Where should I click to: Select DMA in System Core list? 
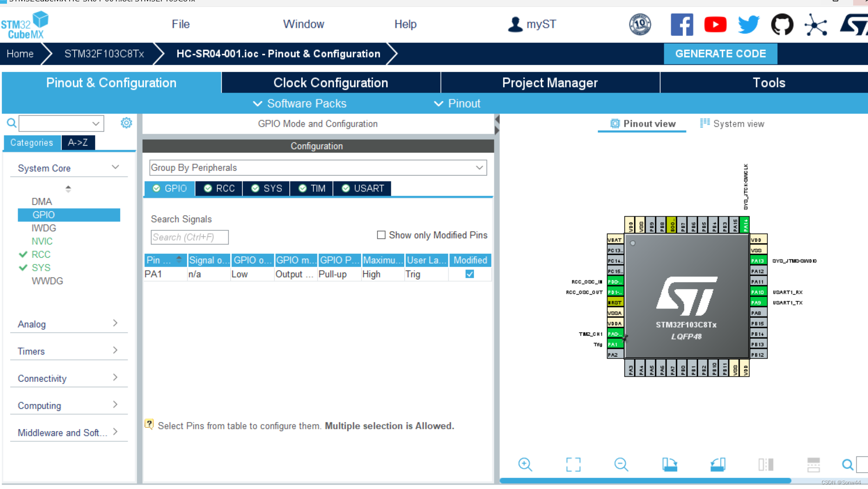click(42, 201)
